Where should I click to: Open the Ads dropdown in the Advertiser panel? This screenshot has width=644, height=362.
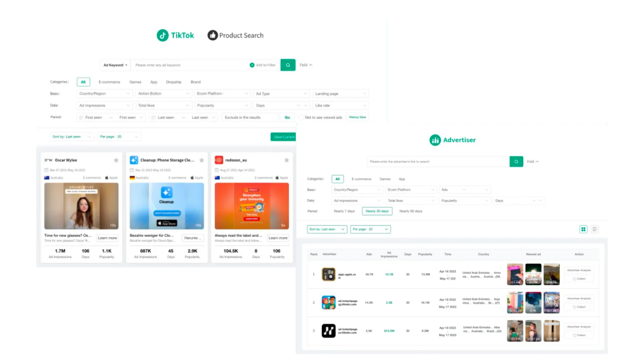(x=465, y=190)
